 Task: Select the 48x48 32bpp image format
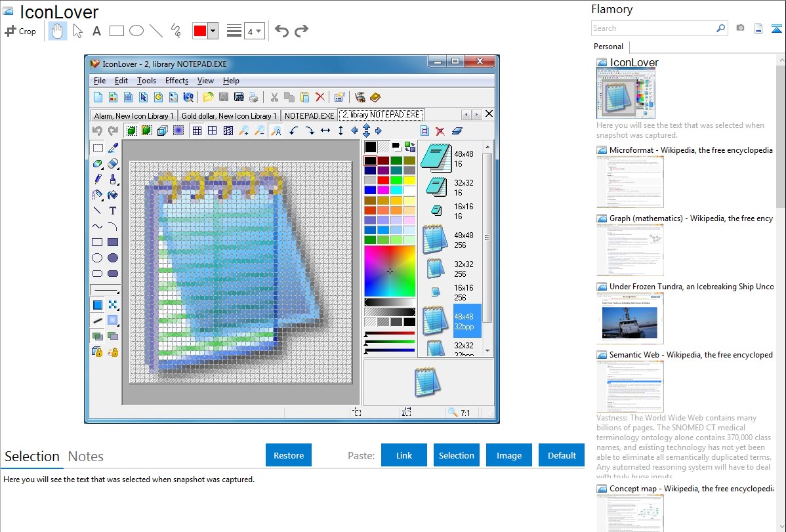click(x=451, y=321)
